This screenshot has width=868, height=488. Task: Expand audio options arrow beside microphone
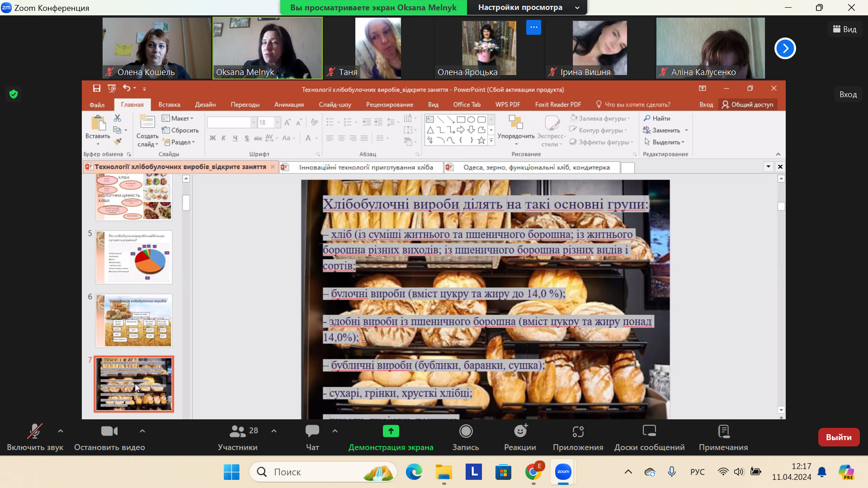(61, 431)
